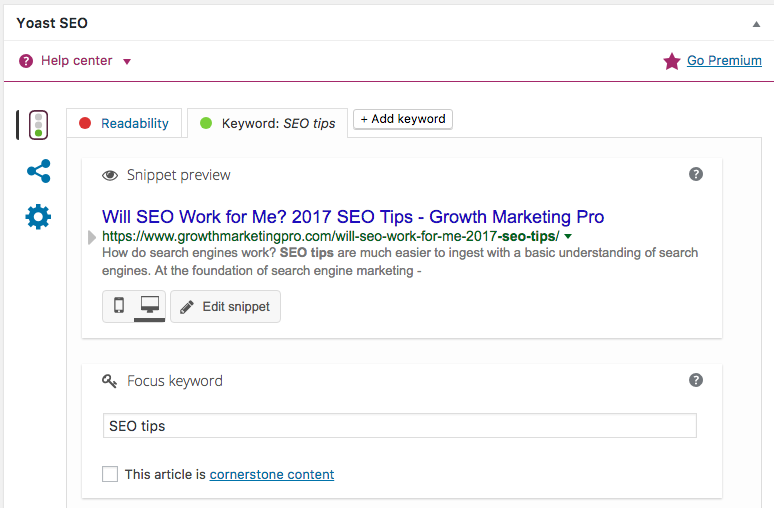Collapse the Yoast SEO panel arrow

tap(756, 24)
